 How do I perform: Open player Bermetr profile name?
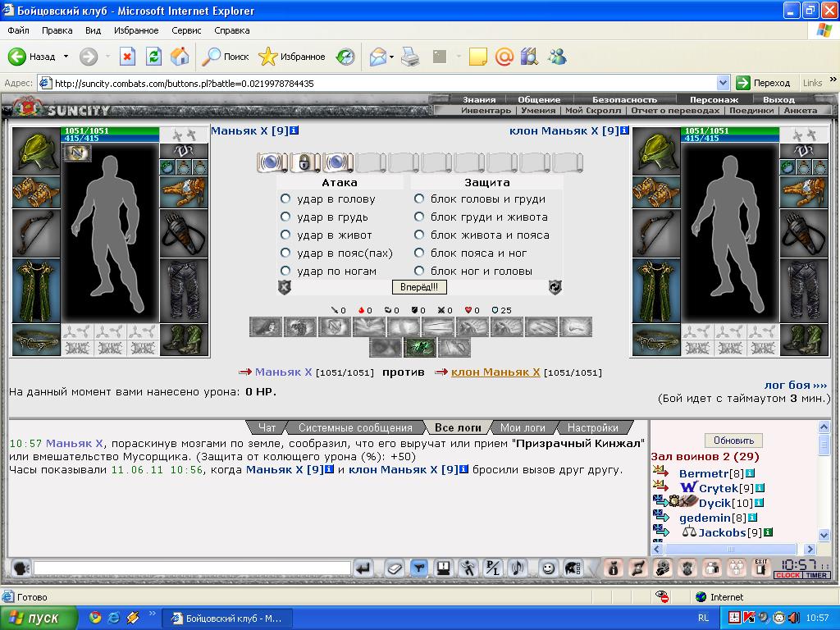(x=704, y=473)
